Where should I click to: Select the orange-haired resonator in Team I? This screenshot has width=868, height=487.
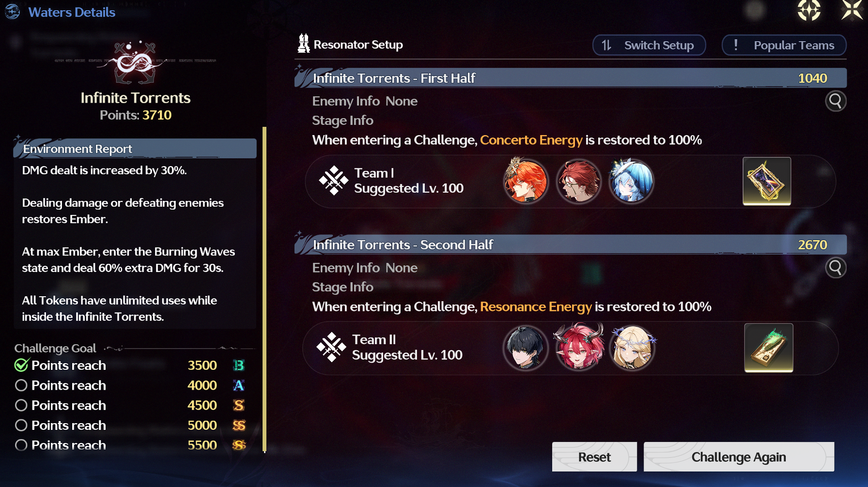(x=526, y=181)
